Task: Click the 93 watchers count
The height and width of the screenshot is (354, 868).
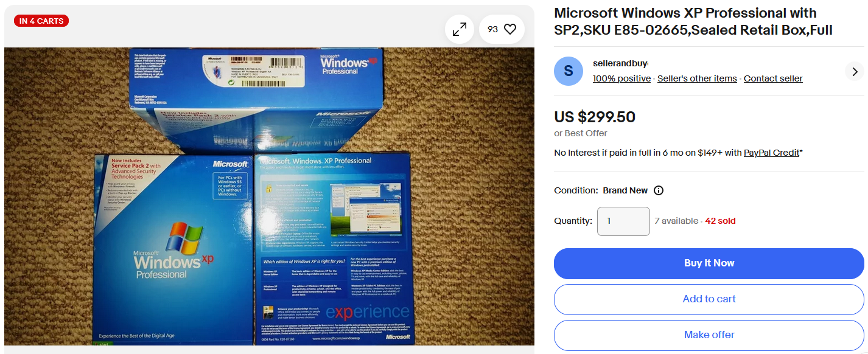Action: click(x=492, y=29)
